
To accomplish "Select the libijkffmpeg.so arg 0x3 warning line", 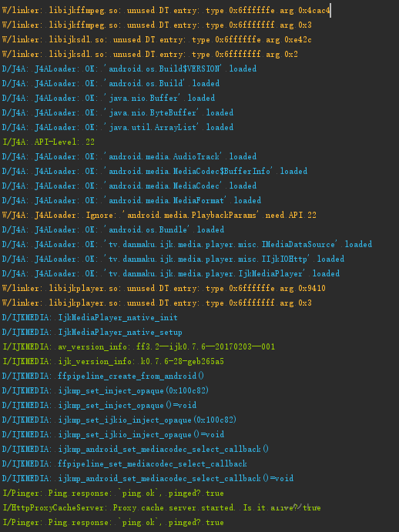I will coord(157,25).
